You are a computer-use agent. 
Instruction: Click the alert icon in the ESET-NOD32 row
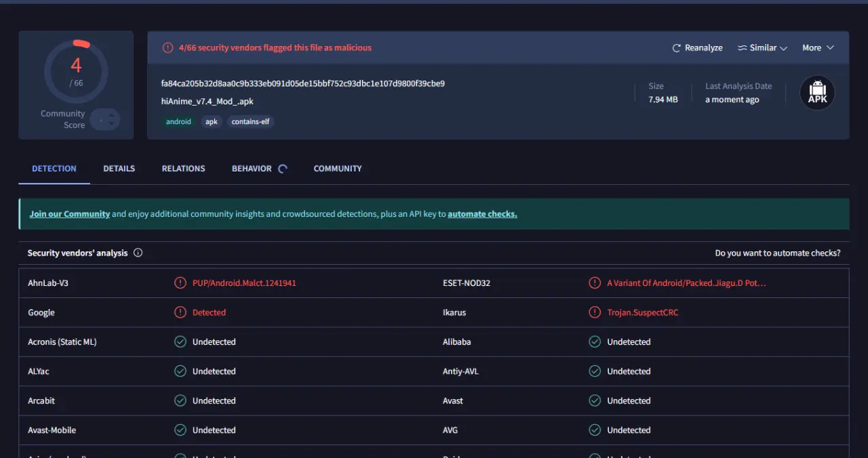pyautogui.click(x=595, y=283)
